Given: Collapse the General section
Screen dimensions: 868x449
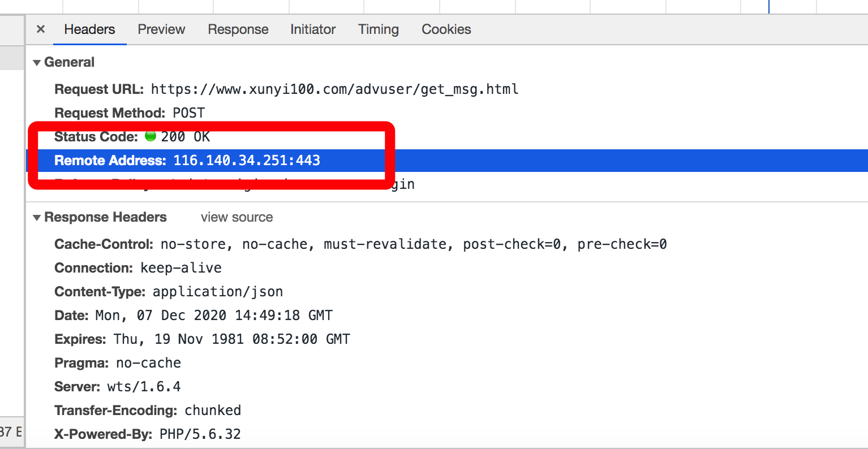Looking at the screenshot, I should point(37,63).
